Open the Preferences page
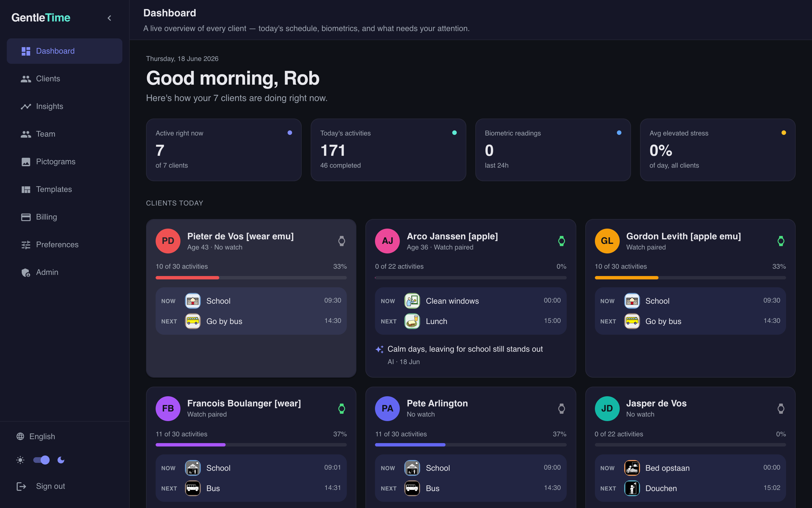812x508 pixels. pos(64,245)
